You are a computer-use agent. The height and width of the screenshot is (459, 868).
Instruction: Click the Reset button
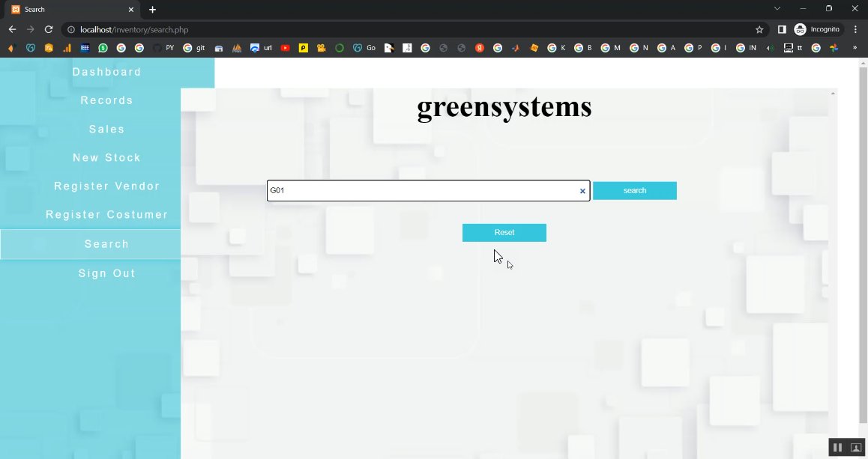[x=504, y=233]
